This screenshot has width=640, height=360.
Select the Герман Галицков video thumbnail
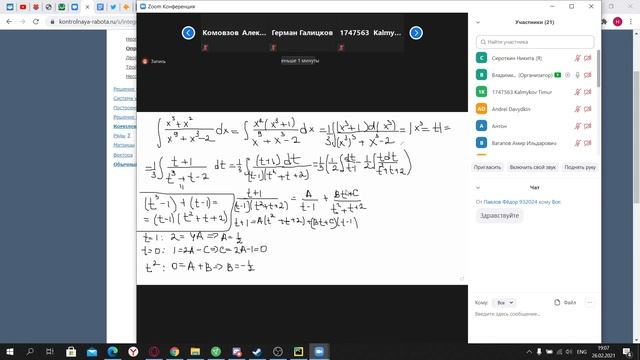tap(302, 33)
